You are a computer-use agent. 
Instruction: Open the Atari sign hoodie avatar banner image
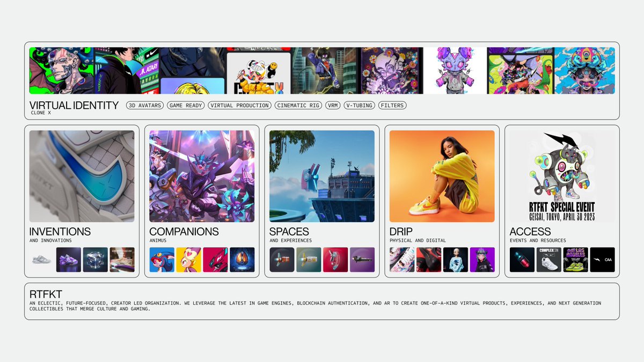coord(127,71)
